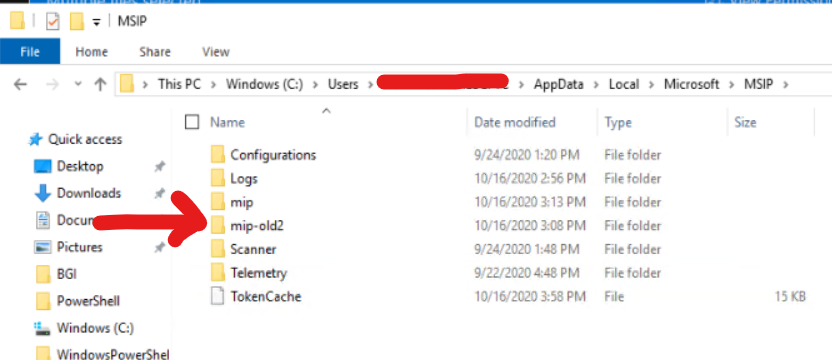Expand the chevron after 'AppData' in path
This screenshot has width=832, height=360.
[x=596, y=84]
